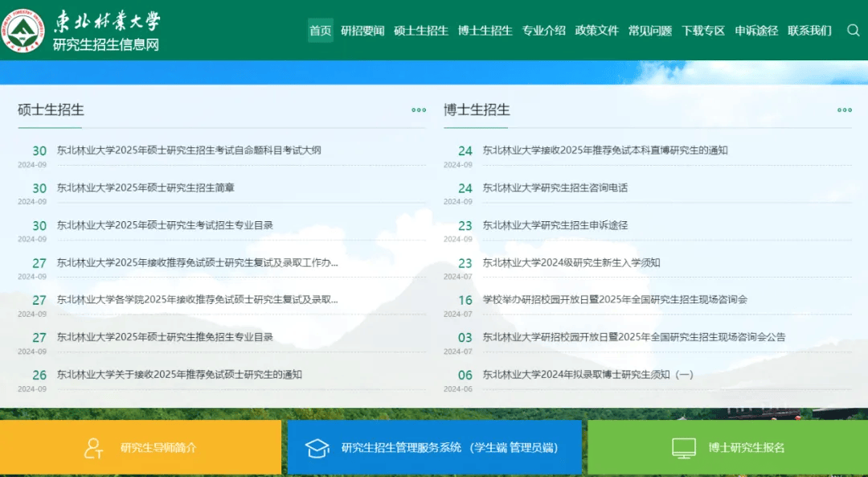868x477 pixels.
Task: Click the monitor icon in 博士研究生报名 banner
Action: pos(684,447)
